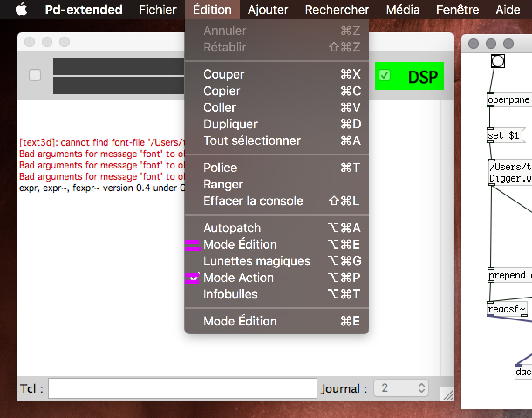Toggle the DSP checkbox off
Image resolution: width=532 pixels, height=418 pixels.
pos(384,75)
